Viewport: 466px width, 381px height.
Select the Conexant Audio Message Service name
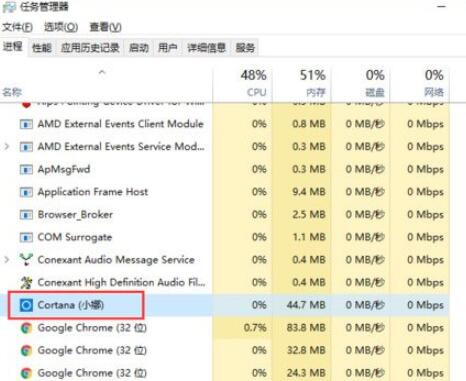click(x=116, y=260)
